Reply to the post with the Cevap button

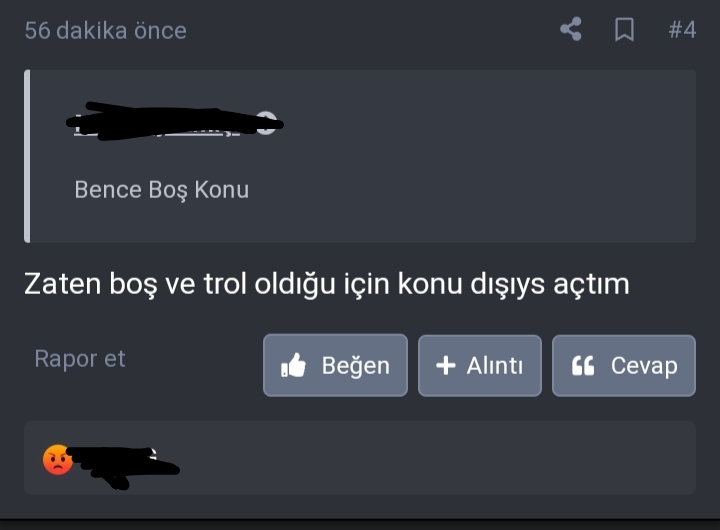(x=624, y=366)
